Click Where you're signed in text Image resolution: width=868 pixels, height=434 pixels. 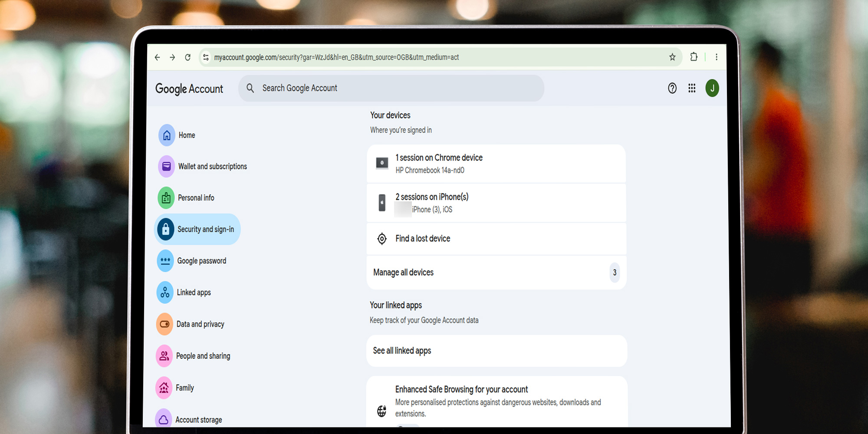point(401,130)
